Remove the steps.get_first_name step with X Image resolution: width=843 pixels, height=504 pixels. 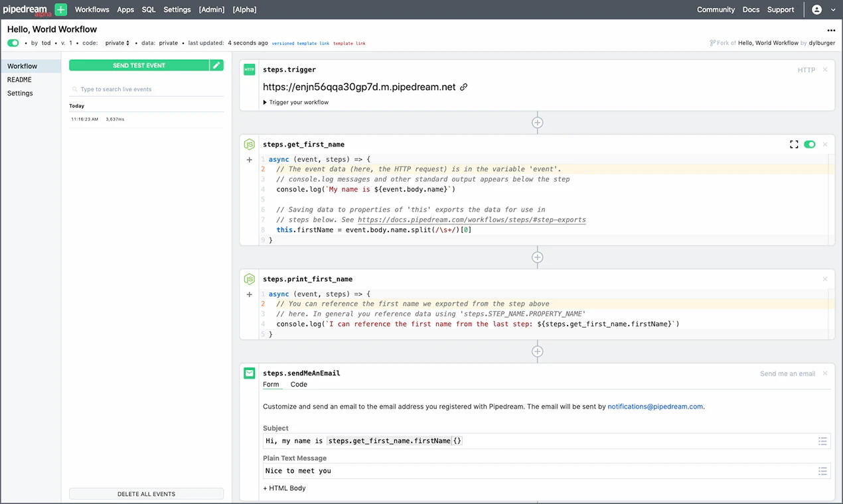(x=825, y=145)
